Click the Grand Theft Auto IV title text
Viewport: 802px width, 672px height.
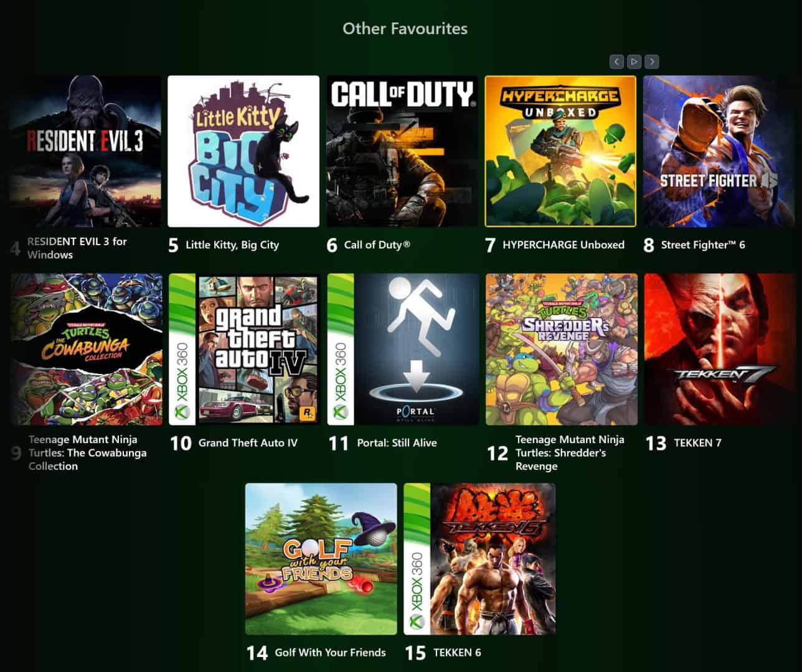click(248, 443)
